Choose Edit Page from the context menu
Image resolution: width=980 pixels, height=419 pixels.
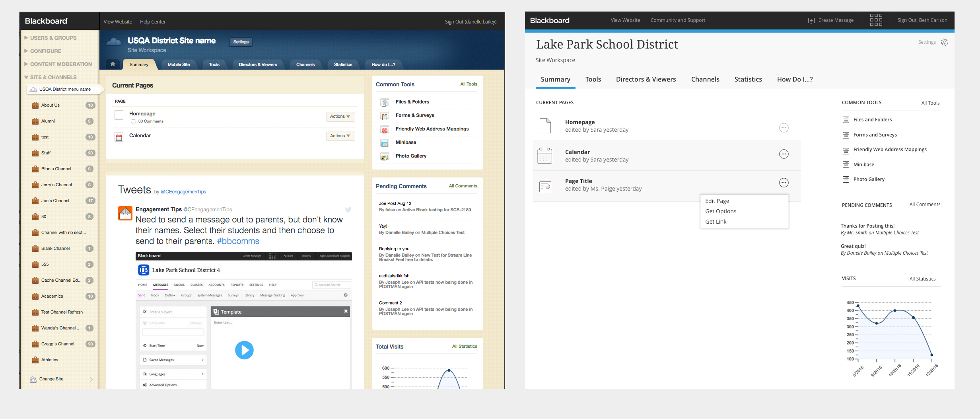click(717, 201)
